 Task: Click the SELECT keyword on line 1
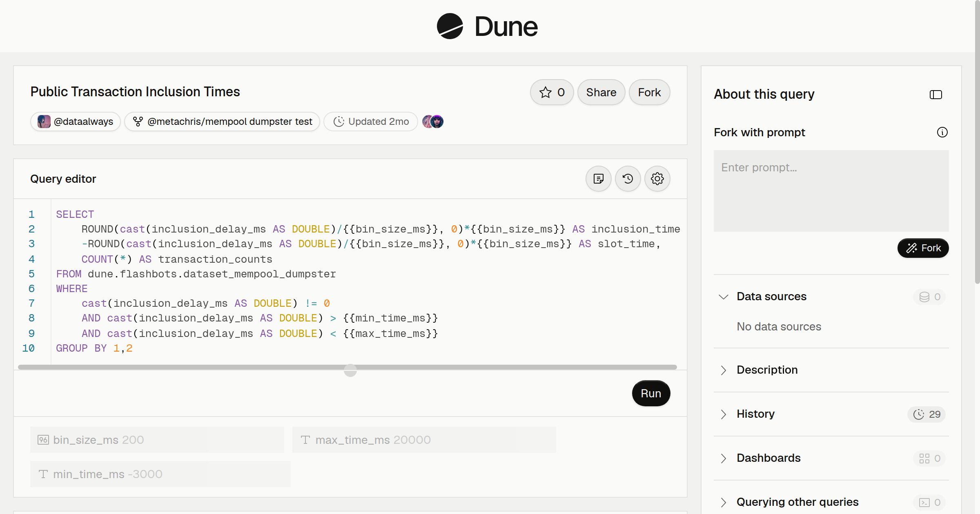pos(75,214)
